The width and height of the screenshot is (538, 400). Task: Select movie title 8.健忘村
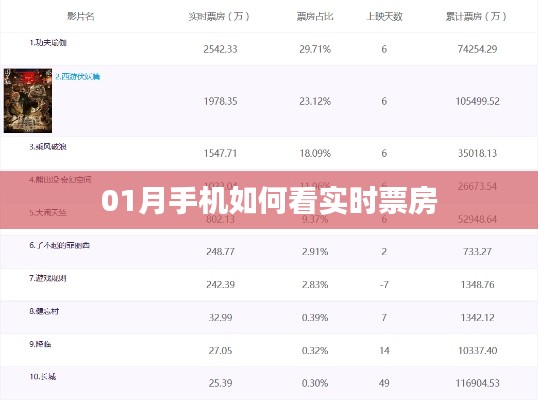pyautogui.click(x=44, y=311)
